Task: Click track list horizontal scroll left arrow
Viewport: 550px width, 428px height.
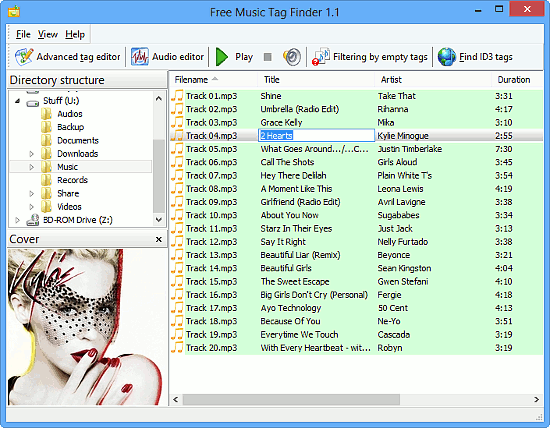Action: pyautogui.click(x=176, y=399)
